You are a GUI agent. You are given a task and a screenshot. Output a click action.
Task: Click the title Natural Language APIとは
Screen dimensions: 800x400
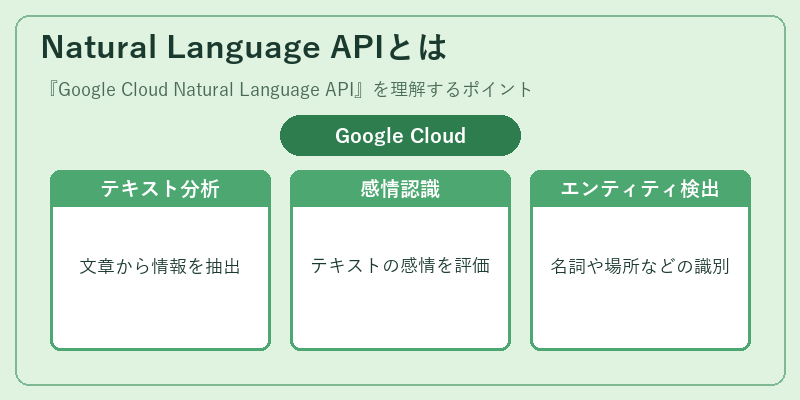[244, 47]
